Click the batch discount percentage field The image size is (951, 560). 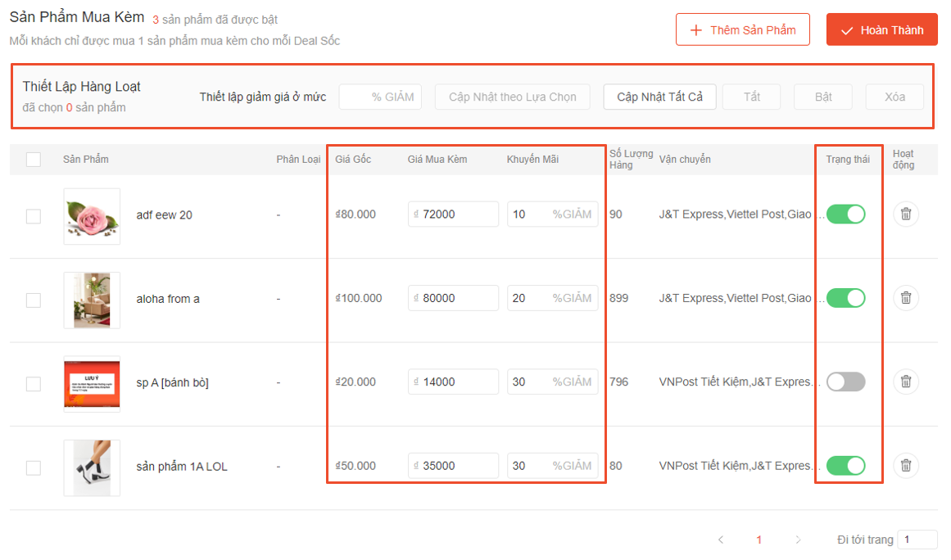[380, 97]
